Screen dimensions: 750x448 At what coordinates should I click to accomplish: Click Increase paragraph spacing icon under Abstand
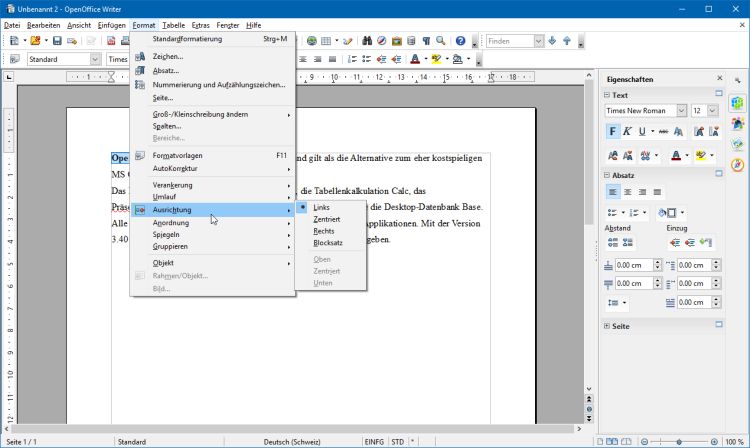[613, 243]
